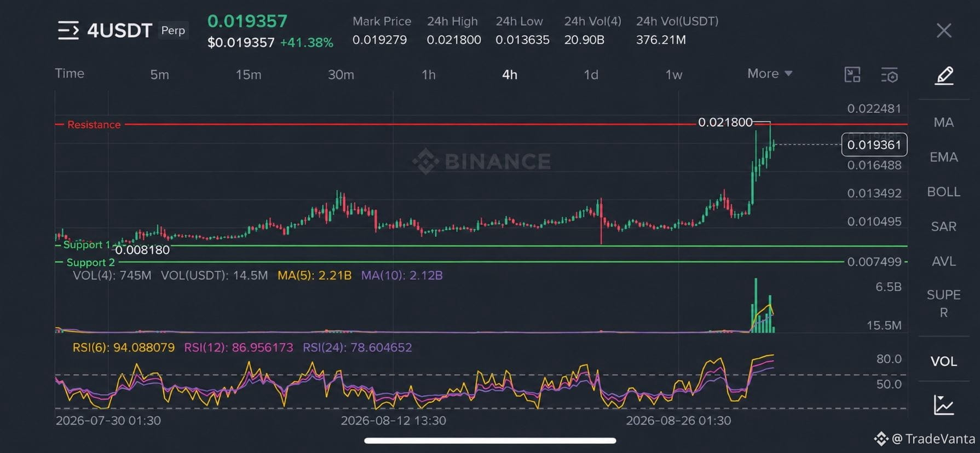The height and width of the screenshot is (453, 980).
Task: Click the current price tag 0.019361
Action: (874, 145)
